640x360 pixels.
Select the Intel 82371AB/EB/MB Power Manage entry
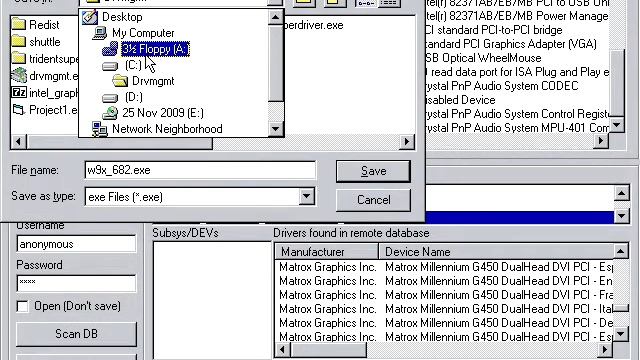point(516,16)
